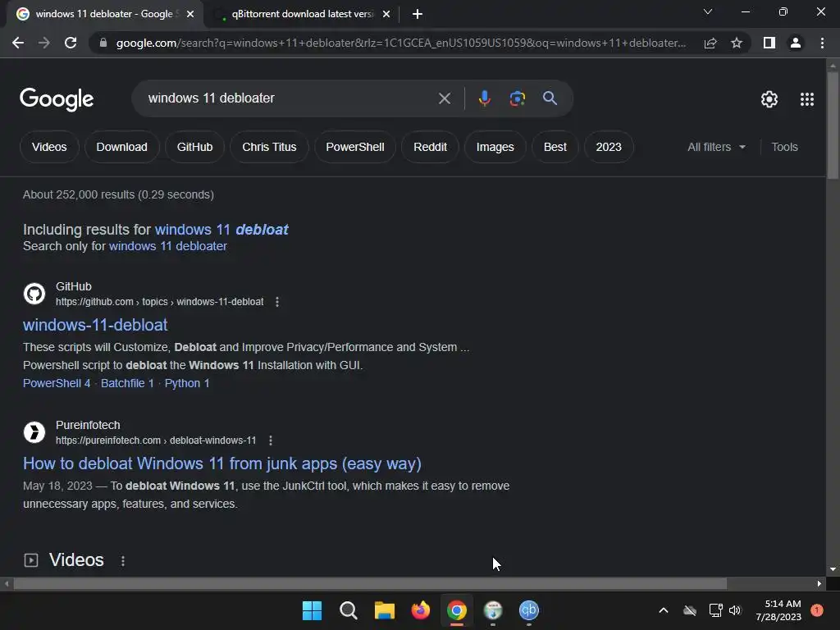The width and height of the screenshot is (840, 630).
Task: Bookmark this page with star icon
Action: (x=737, y=43)
